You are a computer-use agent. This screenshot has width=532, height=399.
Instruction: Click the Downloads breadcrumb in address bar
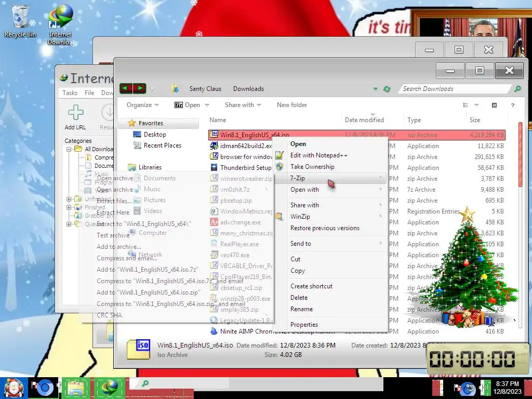[x=248, y=89]
